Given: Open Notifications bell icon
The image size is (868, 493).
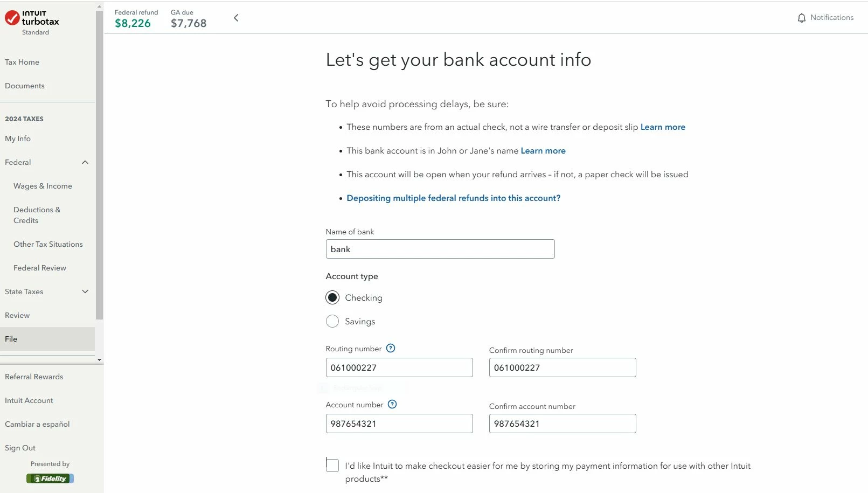Looking at the screenshot, I should coord(802,18).
